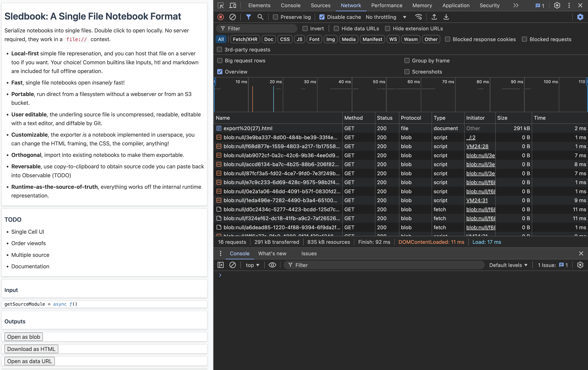Open the No throttling dropdown
588x370 pixels.
[386, 17]
